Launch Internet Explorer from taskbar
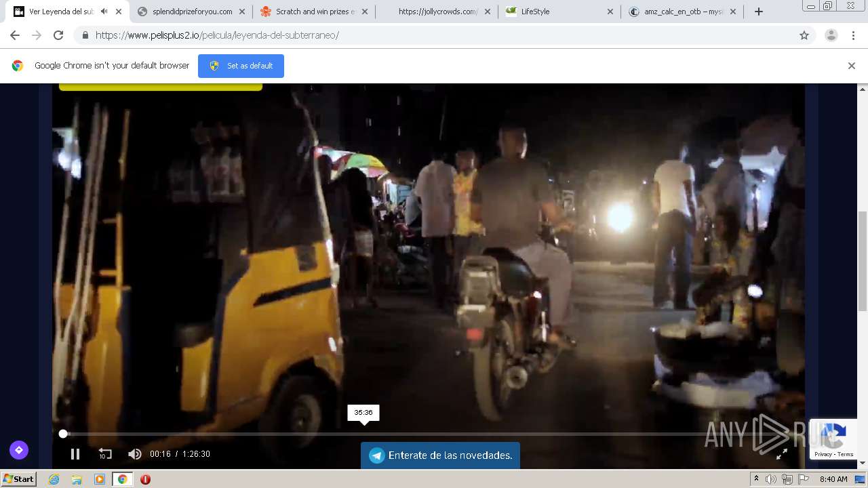 coord(54,479)
